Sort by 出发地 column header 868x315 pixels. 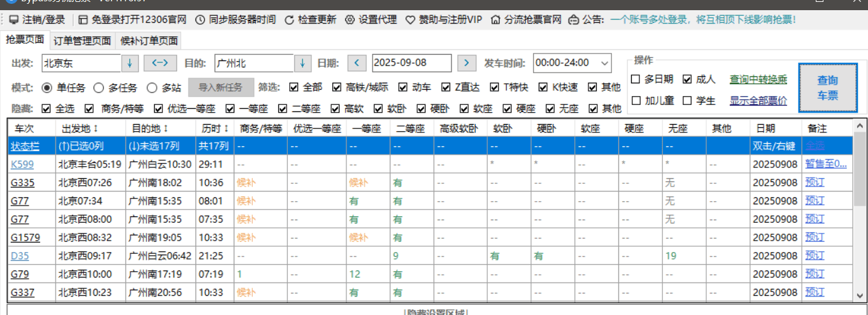(89, 128)
